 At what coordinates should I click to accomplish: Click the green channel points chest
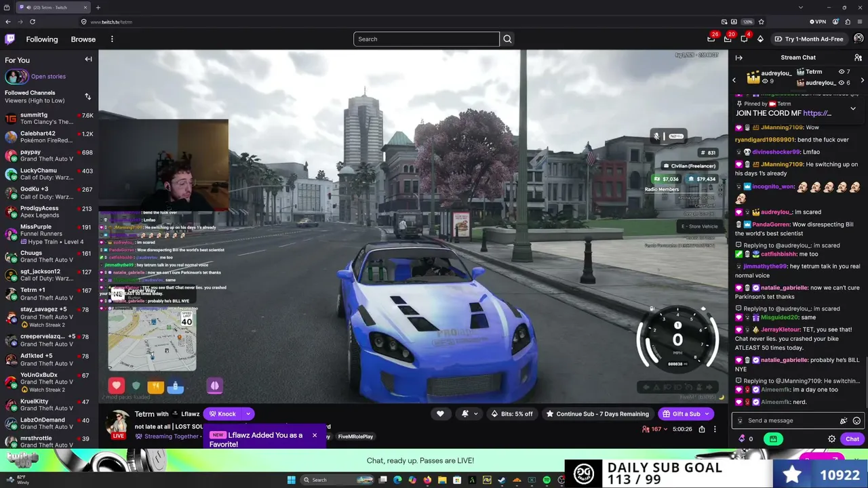(773, 439)
